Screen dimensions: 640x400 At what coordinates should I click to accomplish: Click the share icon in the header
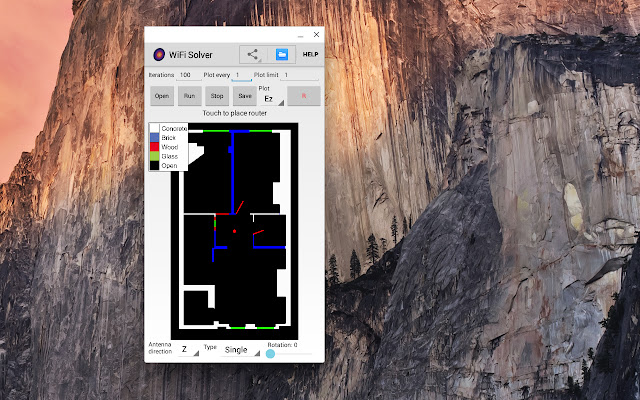[x=253, y=54]
